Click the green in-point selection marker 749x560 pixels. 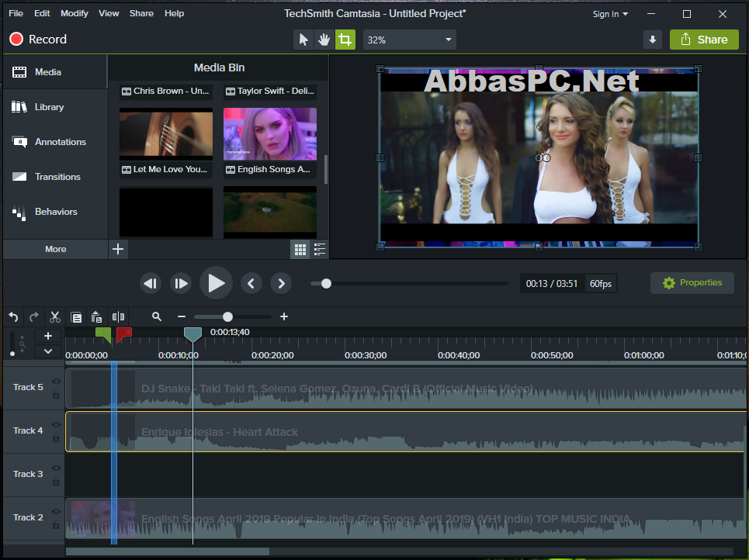coord(104,334)
